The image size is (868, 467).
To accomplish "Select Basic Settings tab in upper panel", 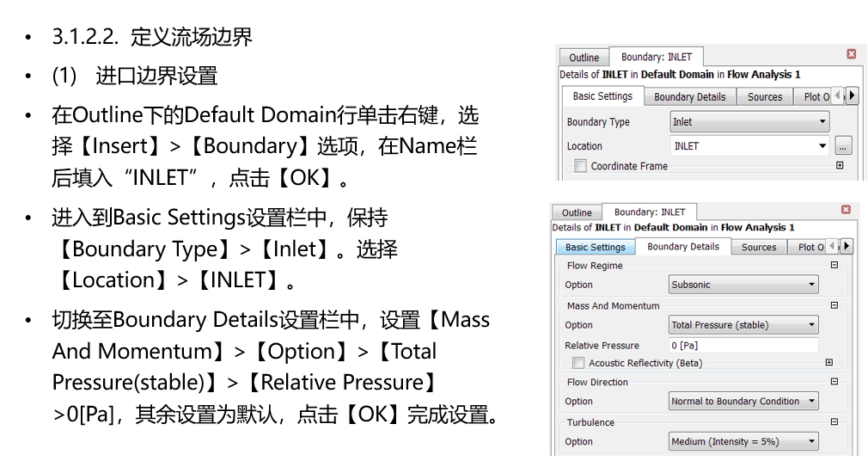I will (602, 96).
